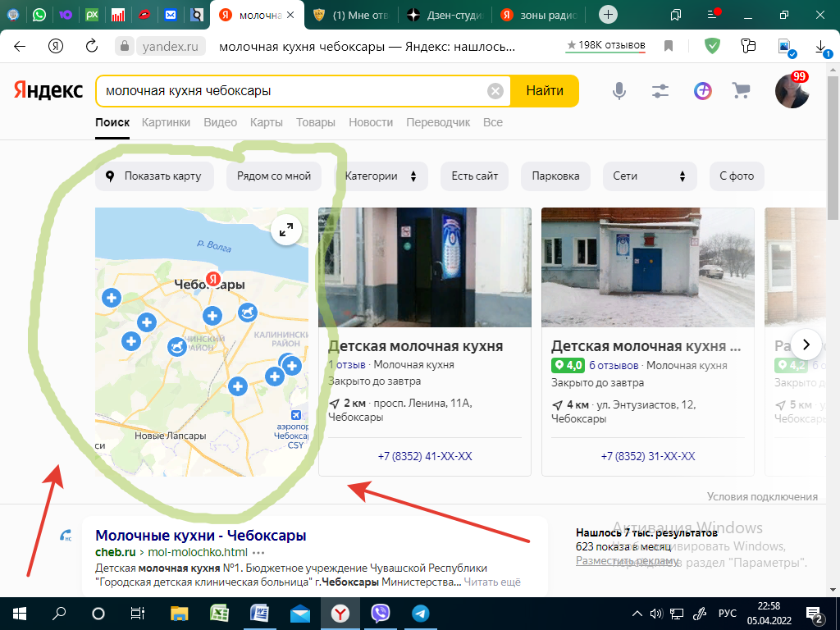Open Excel from the taskbar
This screenshot has width=840, height=630.
219,614
